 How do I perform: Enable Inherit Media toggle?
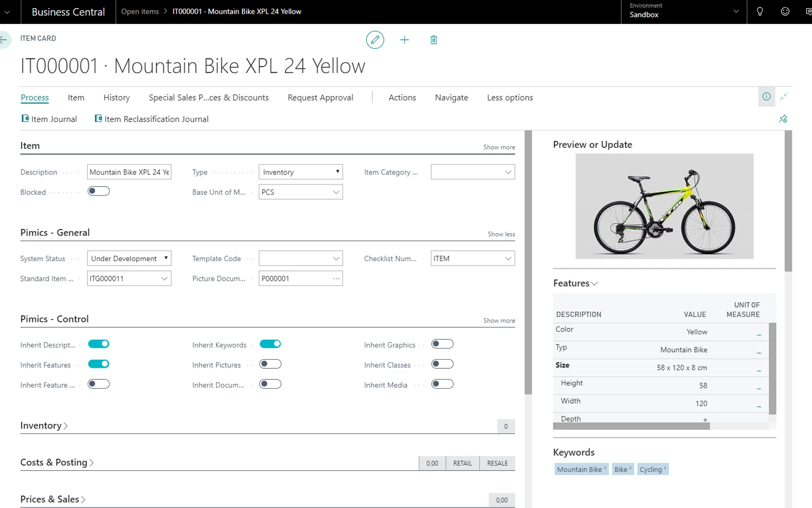pos(442,384)
